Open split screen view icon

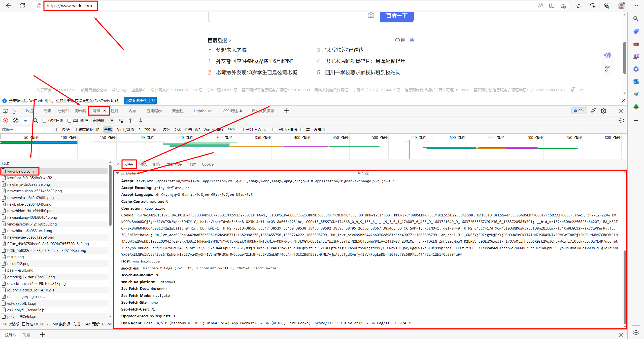552,6
